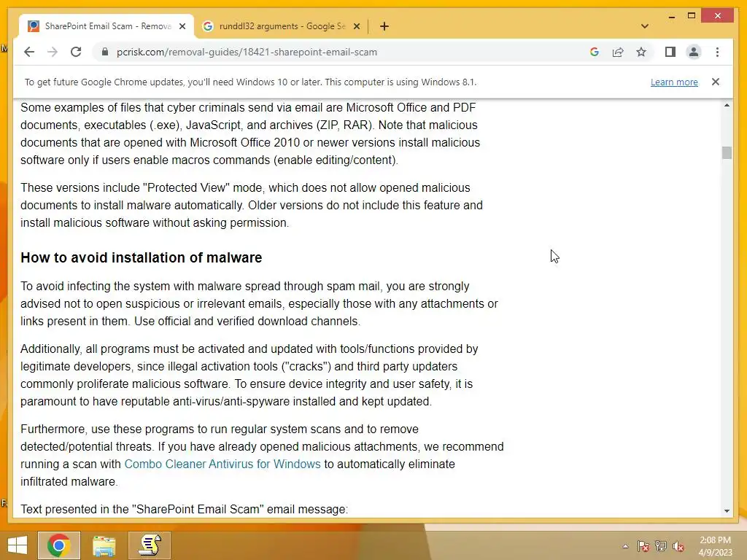Viewport: 747px width, 560px height.
Task: Dismiss the Chrome update notification bar
Action: pos(715,82)
